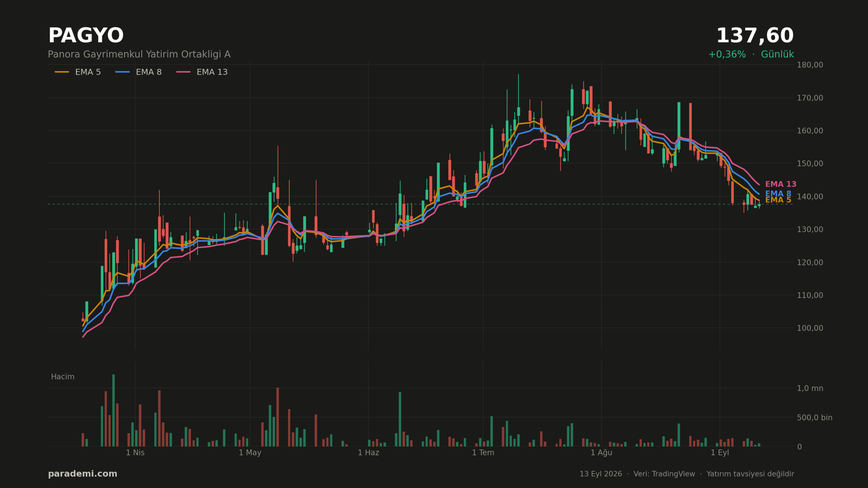Viewport: 868px width, 488px height.
Task: Click the 1 Ağu date axis label
Action: tap(601, 453)
